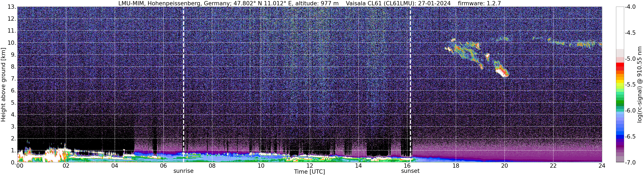Screen dimensions: 644x176
Task: Click the '11.' height tick label
Action: point(12,31)
